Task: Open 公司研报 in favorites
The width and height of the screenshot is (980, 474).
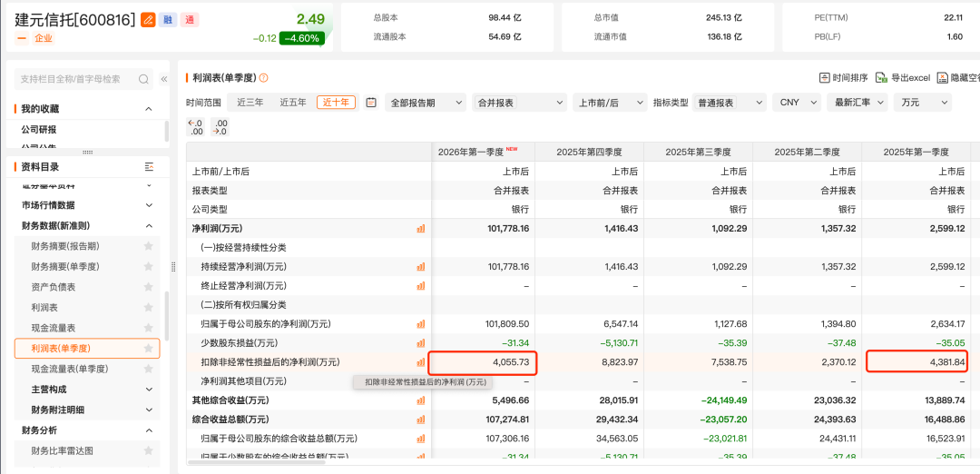Action: [39, 130]
